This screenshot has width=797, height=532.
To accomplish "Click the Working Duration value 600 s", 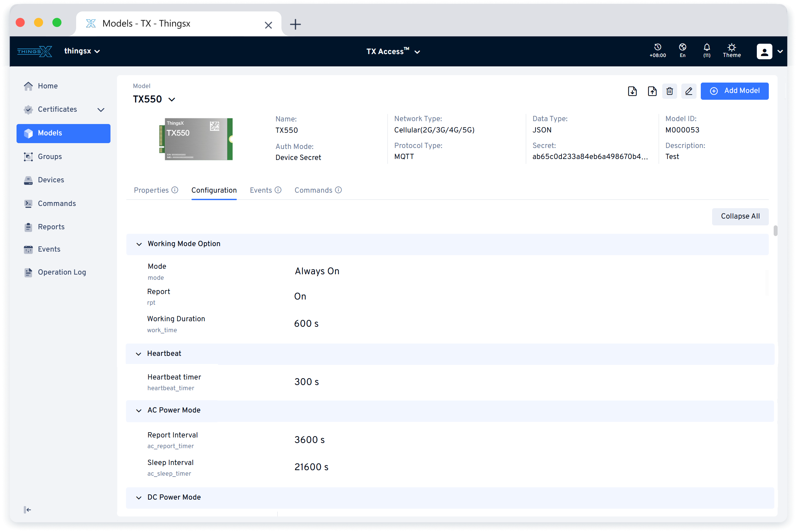I will pos(306,324).
